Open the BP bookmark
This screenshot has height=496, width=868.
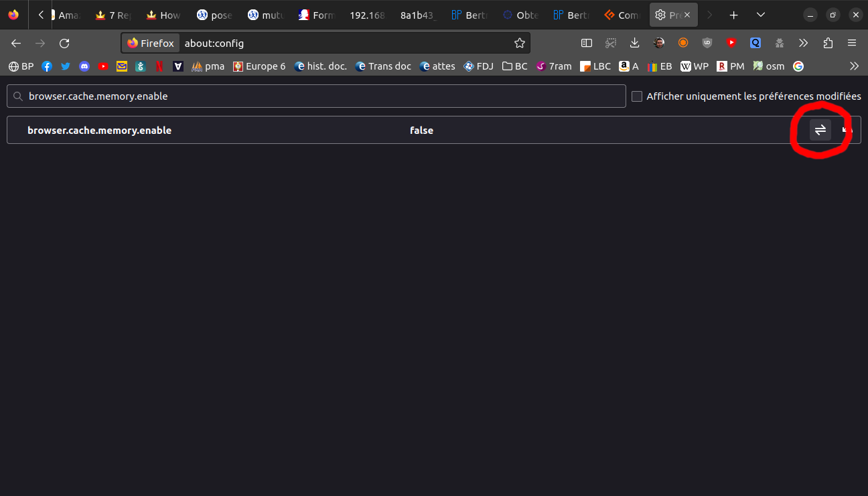pos(21,66)
